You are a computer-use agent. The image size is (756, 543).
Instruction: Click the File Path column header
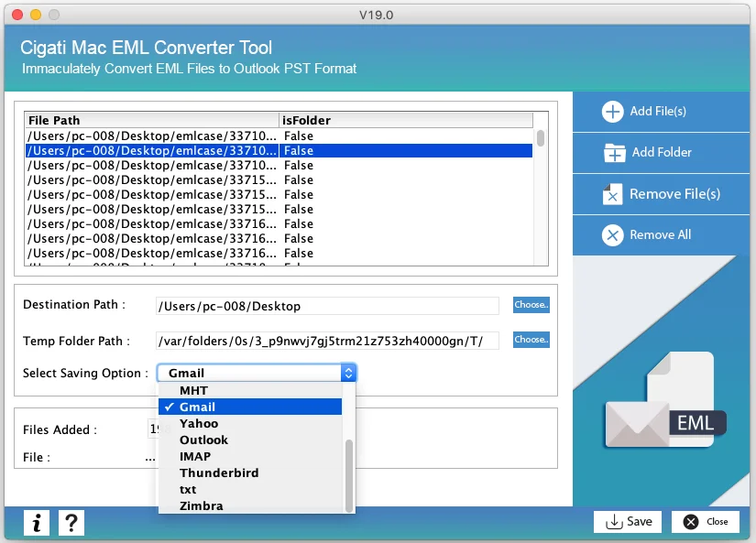(152, 120)
